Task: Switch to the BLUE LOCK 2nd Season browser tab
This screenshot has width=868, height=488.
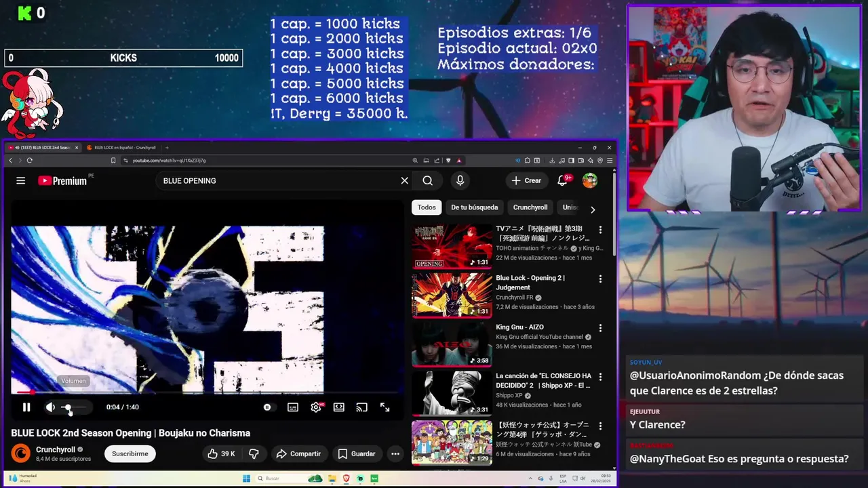Action: click(x=44, y=147)
